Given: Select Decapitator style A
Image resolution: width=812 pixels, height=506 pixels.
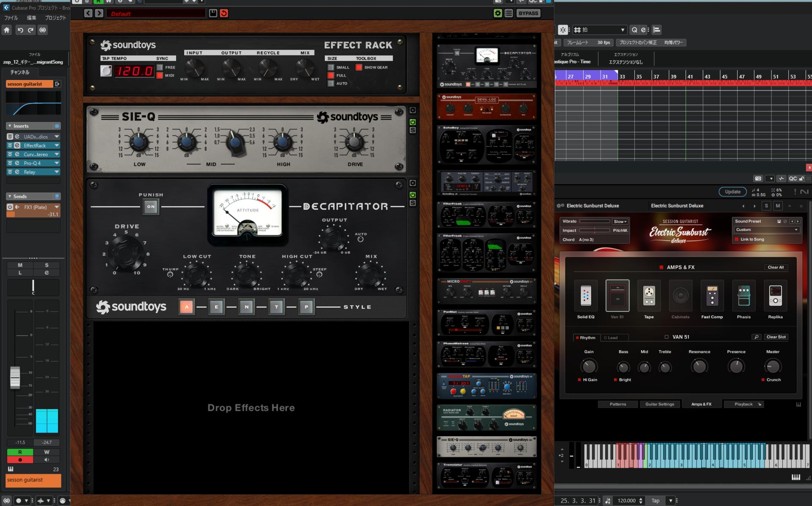Looking at the screenshot, I should tap(187, 307).
